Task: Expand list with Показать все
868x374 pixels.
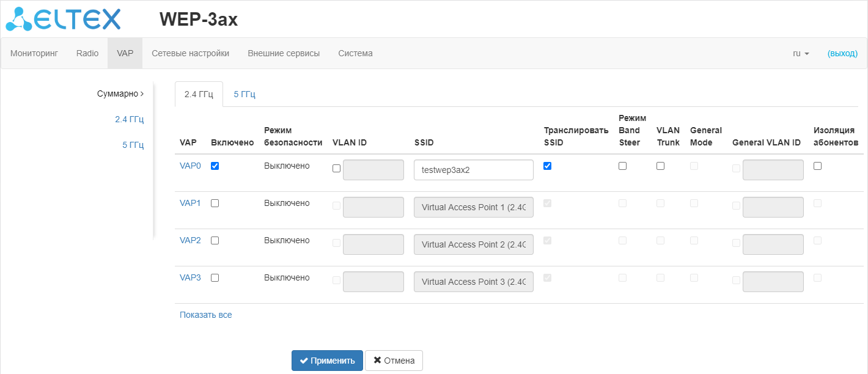Action: coord(205,315)
